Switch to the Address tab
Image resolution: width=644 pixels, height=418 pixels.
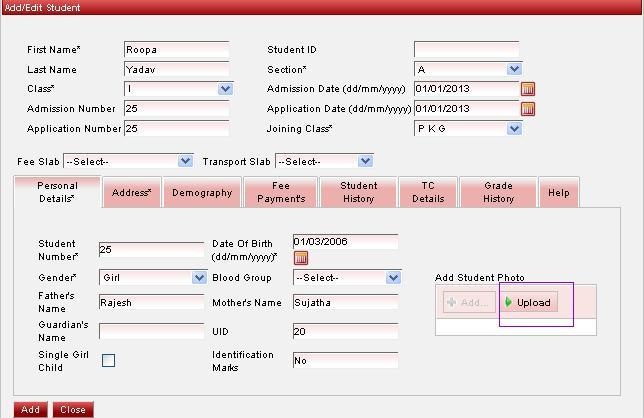pyautogui.click(x=132, y=193)
